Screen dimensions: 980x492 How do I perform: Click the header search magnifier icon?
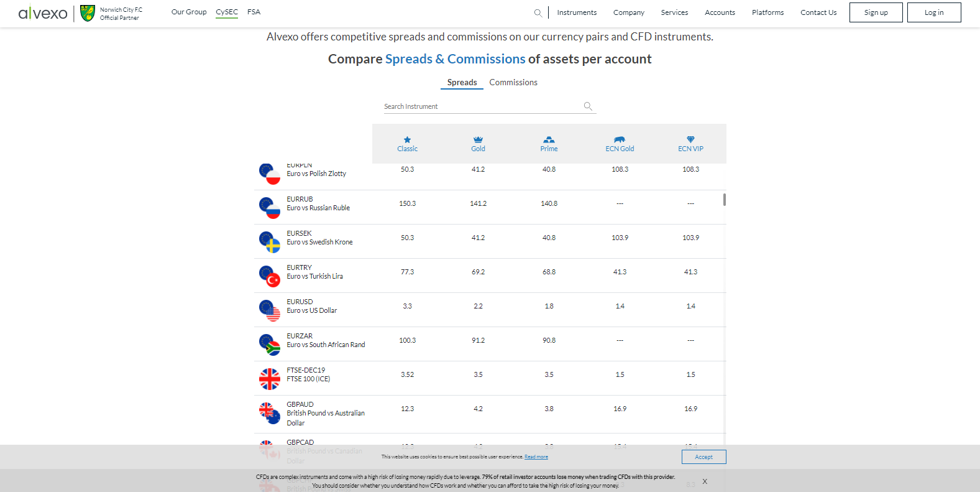(538, 12)
